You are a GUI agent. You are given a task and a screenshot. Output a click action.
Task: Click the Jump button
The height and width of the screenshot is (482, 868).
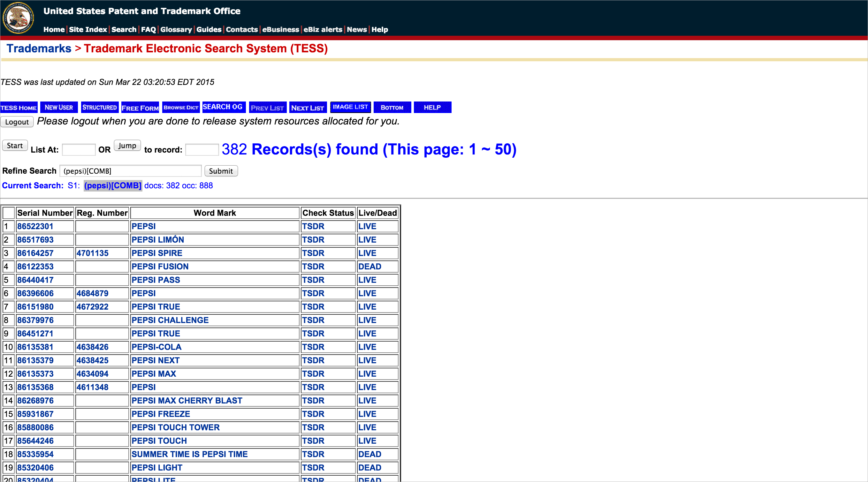point(127,146)
